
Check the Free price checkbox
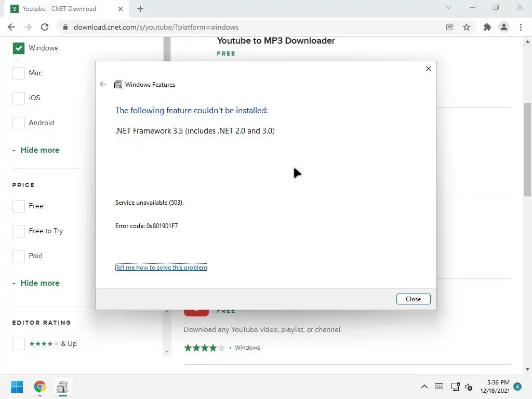click(x=19, y=206)
